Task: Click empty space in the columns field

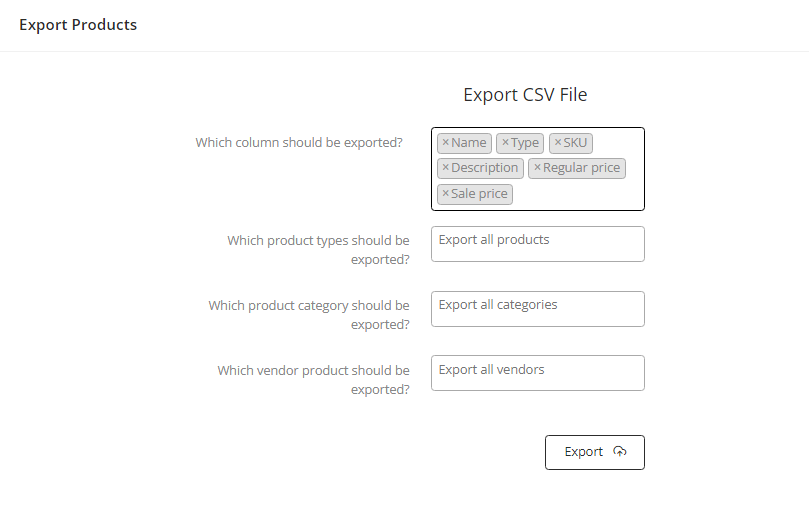Action: (x=580, y=195)
